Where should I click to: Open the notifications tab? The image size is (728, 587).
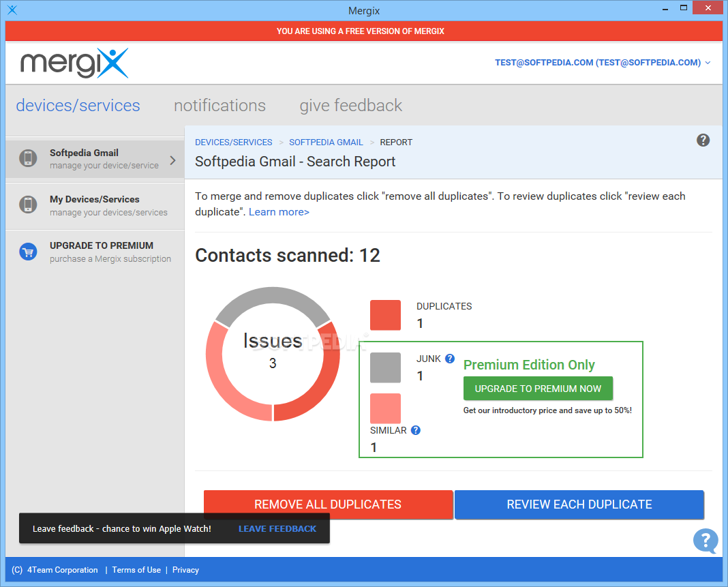point(219,106)
